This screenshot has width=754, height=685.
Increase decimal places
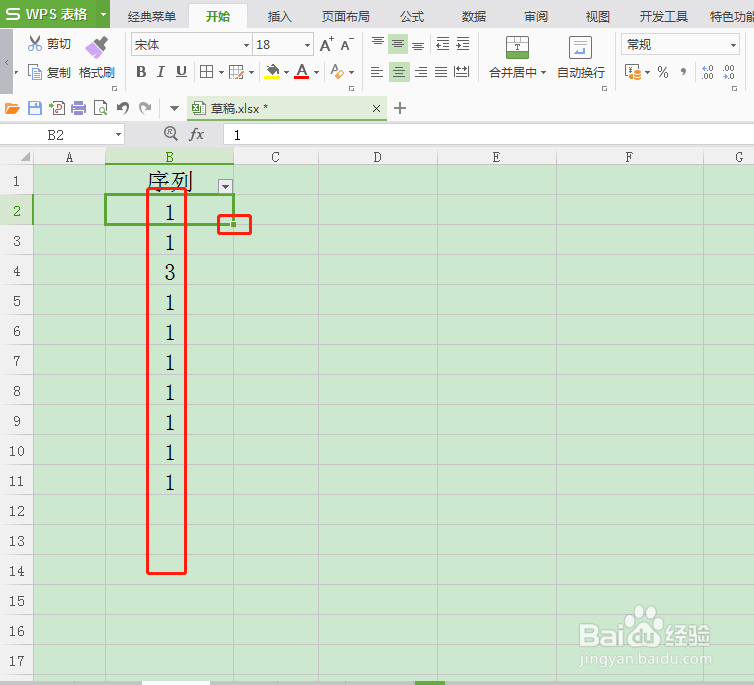point(707,72)
